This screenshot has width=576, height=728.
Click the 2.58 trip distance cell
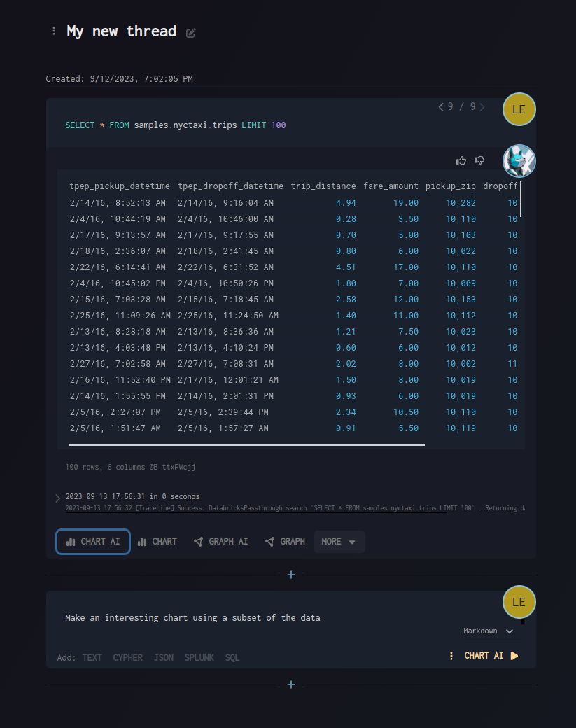(346, 300)
